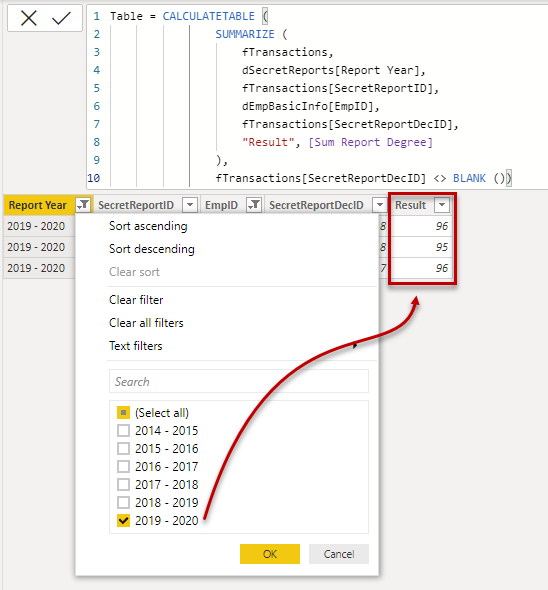Click the Search field in filter menu
Viewport: 548px width, 590px height.
coord(239,382)
